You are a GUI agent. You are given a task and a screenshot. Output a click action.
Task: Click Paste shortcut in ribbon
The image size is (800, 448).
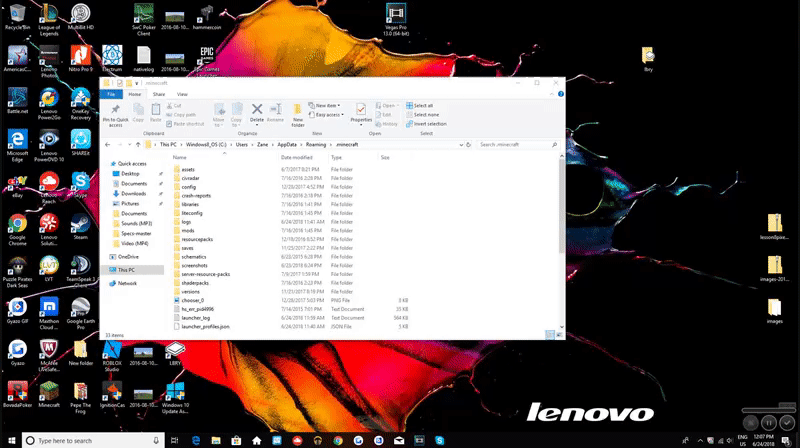point(185,124)
